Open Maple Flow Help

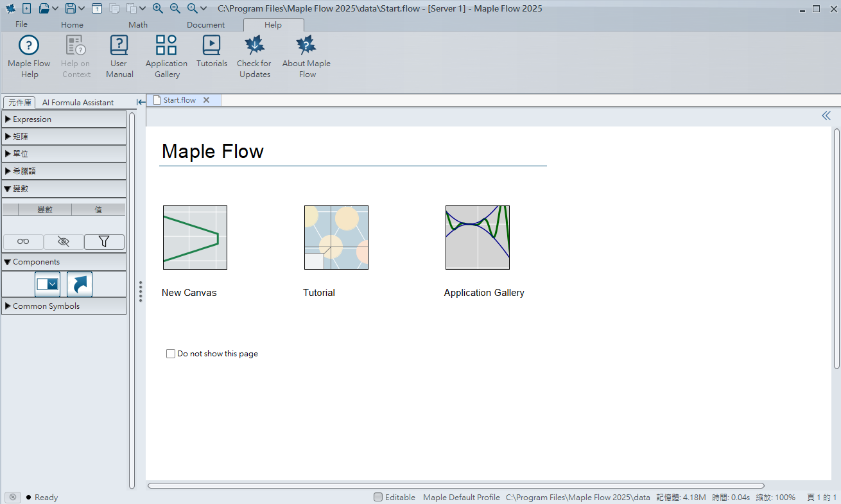pos(29,57)
